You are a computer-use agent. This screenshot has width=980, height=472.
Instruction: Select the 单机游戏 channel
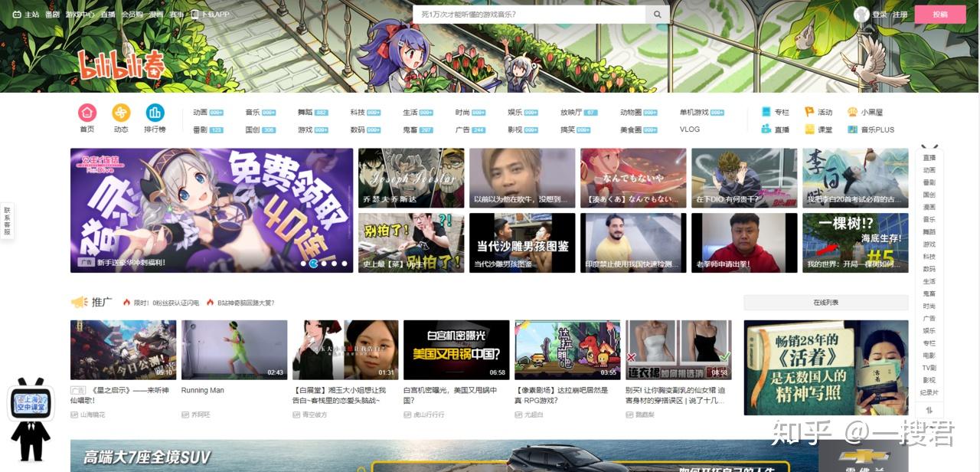click(701, 112)
